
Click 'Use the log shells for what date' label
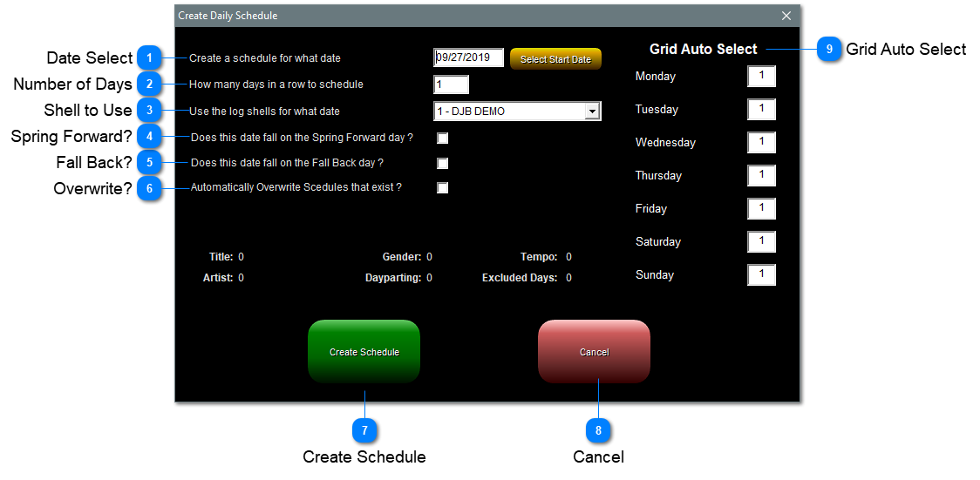click(264, 112)
